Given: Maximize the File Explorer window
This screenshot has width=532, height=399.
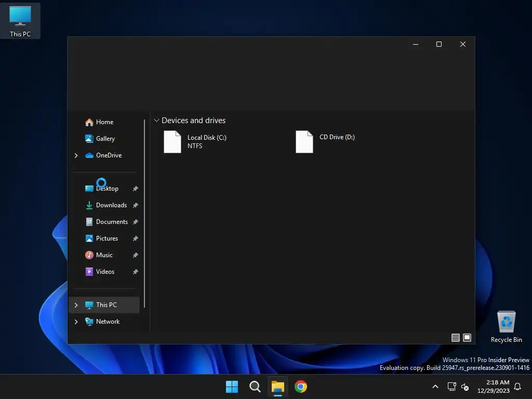Looking at the screenshot, I should (x=439, y=45).
